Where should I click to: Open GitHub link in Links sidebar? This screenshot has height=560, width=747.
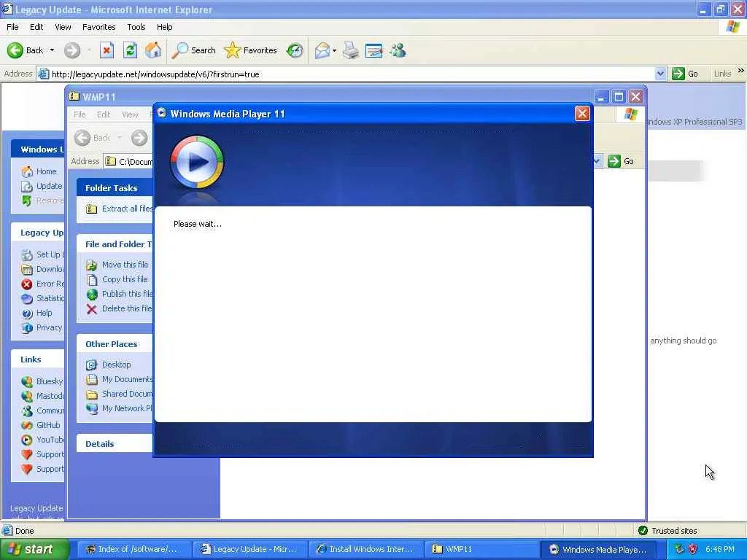41,425
